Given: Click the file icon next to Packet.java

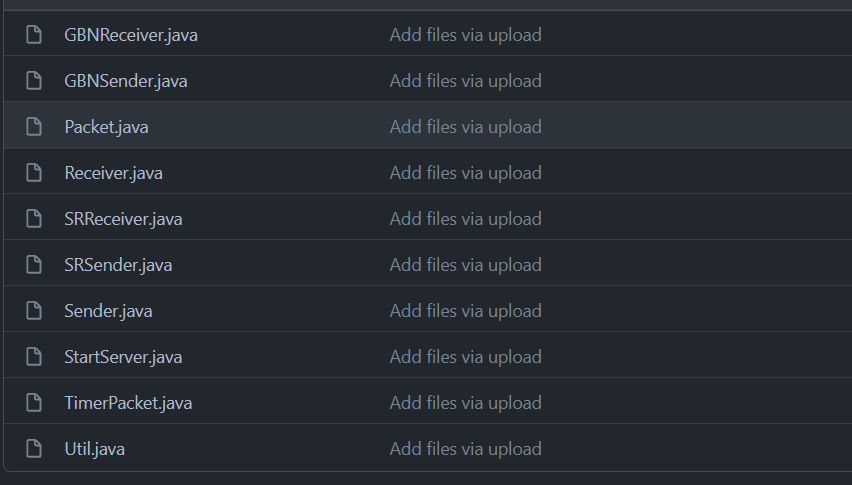Looking at the screenshot, I should point(34,127).
